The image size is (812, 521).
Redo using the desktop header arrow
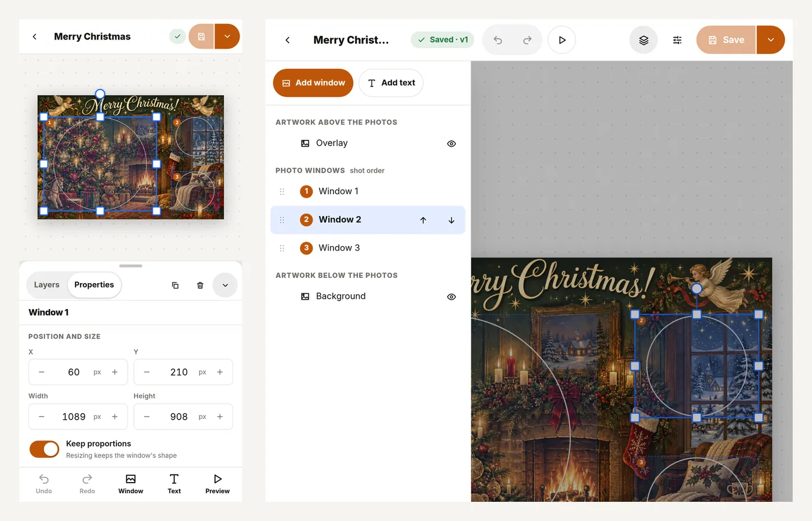tap(527, 40)
